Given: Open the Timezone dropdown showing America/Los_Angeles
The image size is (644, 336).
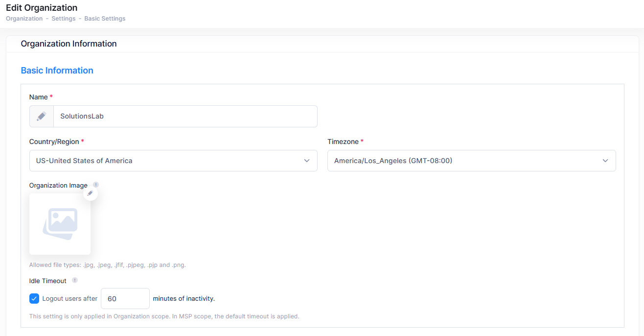Looking at the screenshot, I should tap(465, 161).
